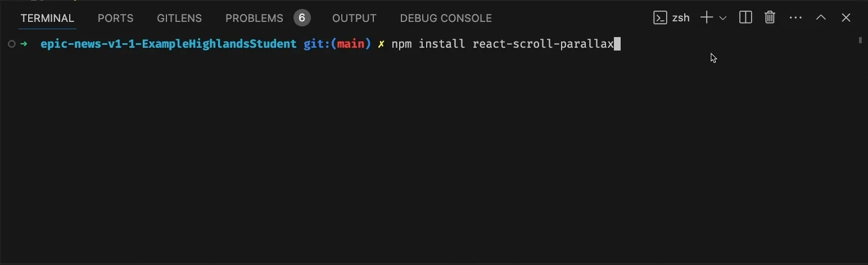
Task: Click the terminal scrollbar at the panel's edge
Action: pos(860,40)
